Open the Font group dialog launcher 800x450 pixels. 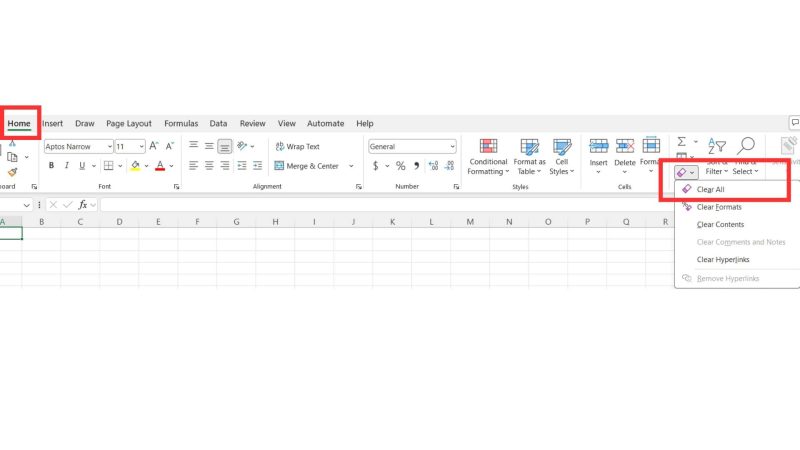[177, 187]
